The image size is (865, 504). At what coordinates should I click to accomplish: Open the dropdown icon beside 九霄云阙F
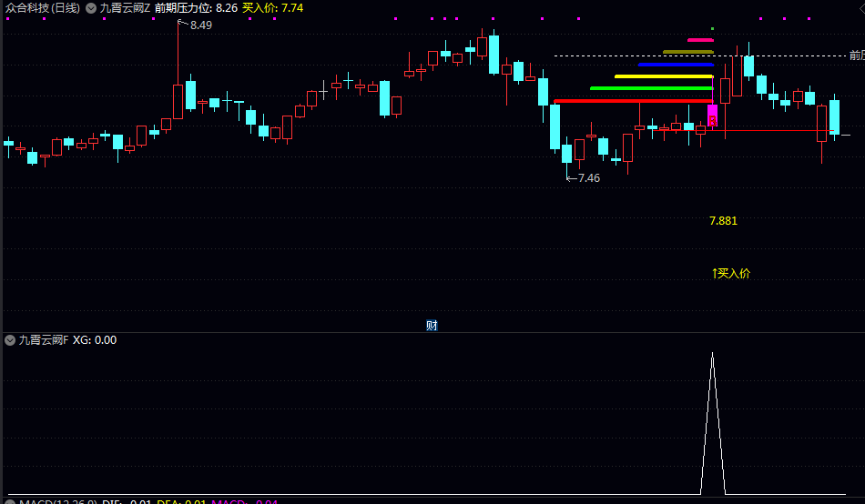point(10,340)
